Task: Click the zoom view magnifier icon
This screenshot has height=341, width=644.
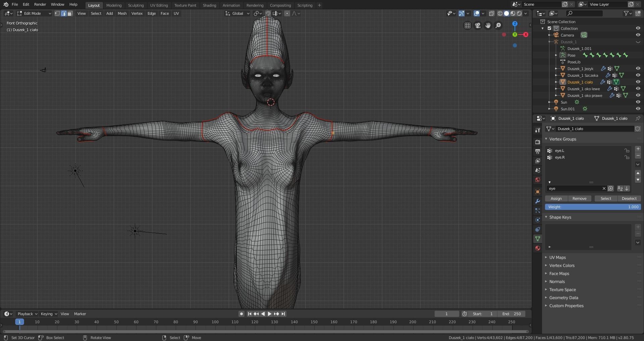Action: [498, 25]
